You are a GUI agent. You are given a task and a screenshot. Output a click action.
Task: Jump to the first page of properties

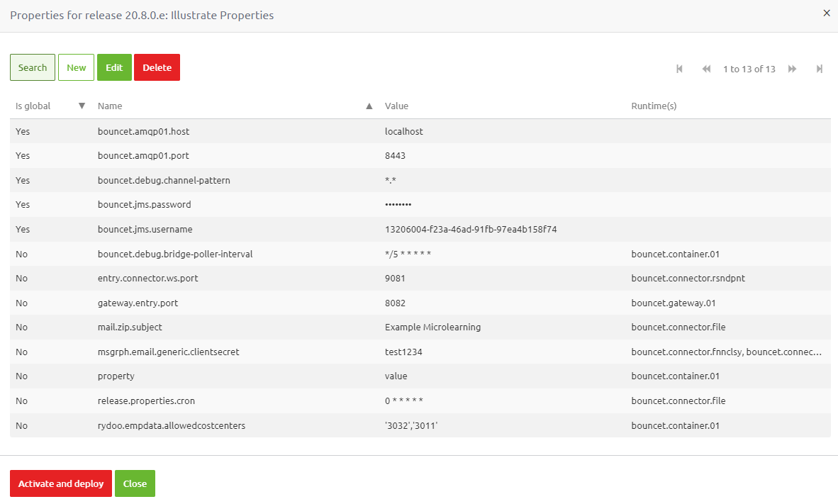[x=679, y=69]
